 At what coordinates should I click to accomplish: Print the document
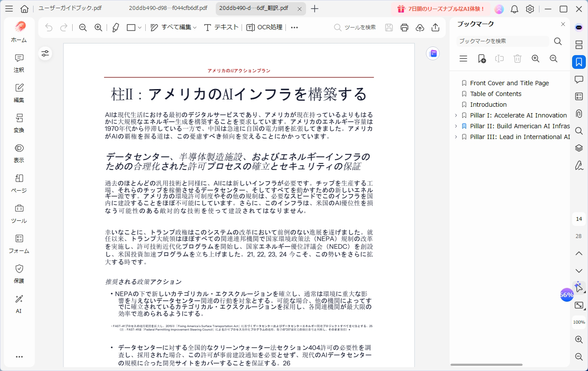click(404, 28)
